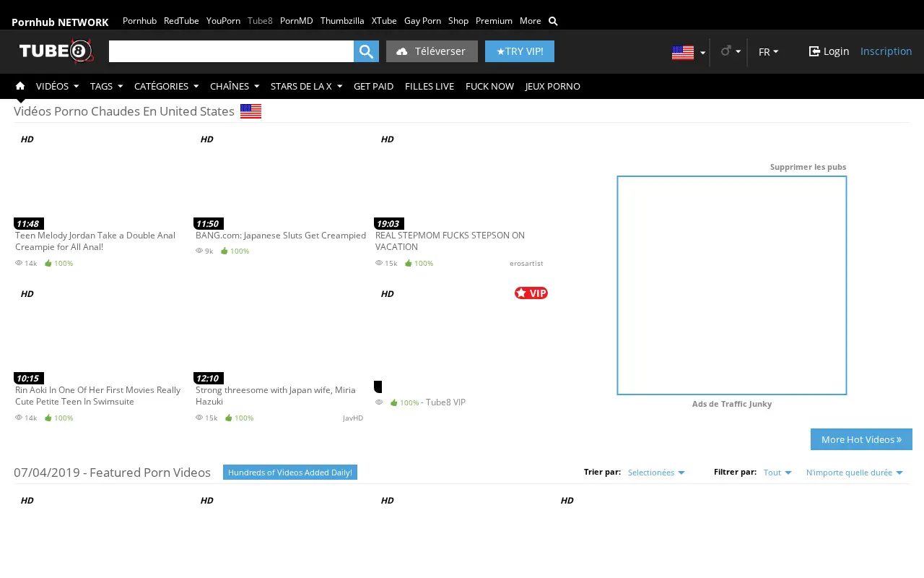924x578 pixels.
Task: Click the red VIP star badge
Action: click(x=531, y=293)
